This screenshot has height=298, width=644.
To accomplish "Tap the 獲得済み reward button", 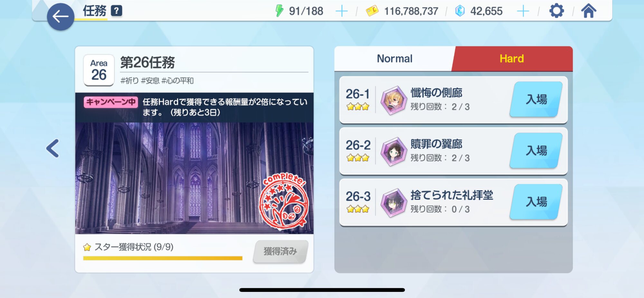I will tap(280, 251).
